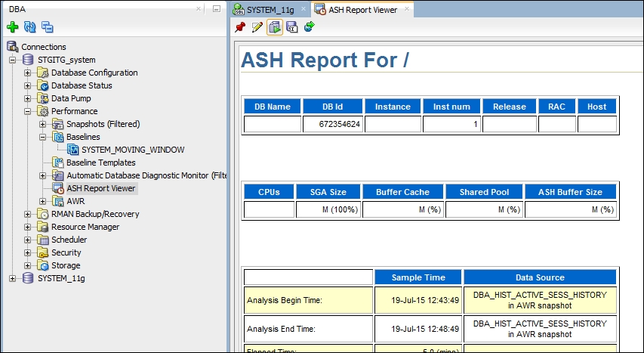Image resolution: width=644 pixels, height=353 pixels.
Task: Expand RMAN Backup/Recovery node
Action: [x=27, y=214]
